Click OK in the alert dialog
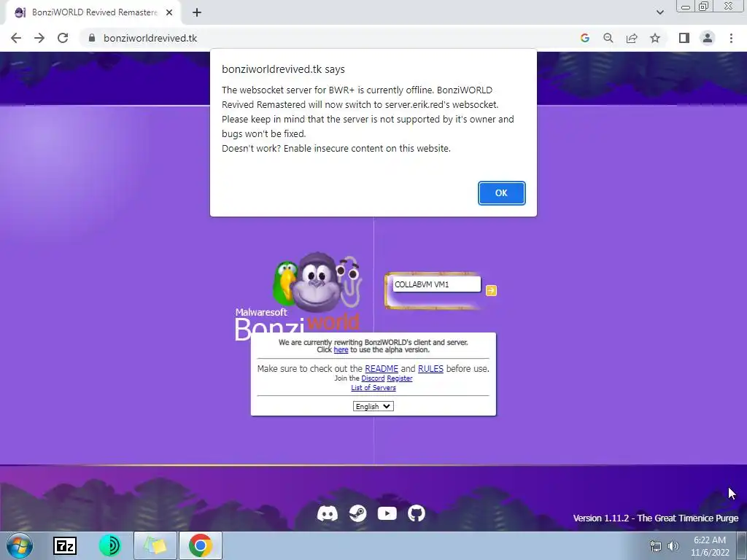This screenshot has width=747, height=560. click(501, 192)
